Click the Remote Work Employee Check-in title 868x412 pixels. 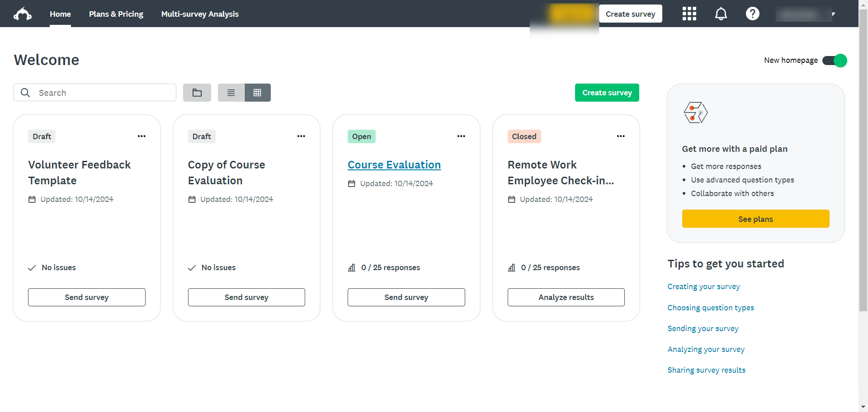click(561, 173)
